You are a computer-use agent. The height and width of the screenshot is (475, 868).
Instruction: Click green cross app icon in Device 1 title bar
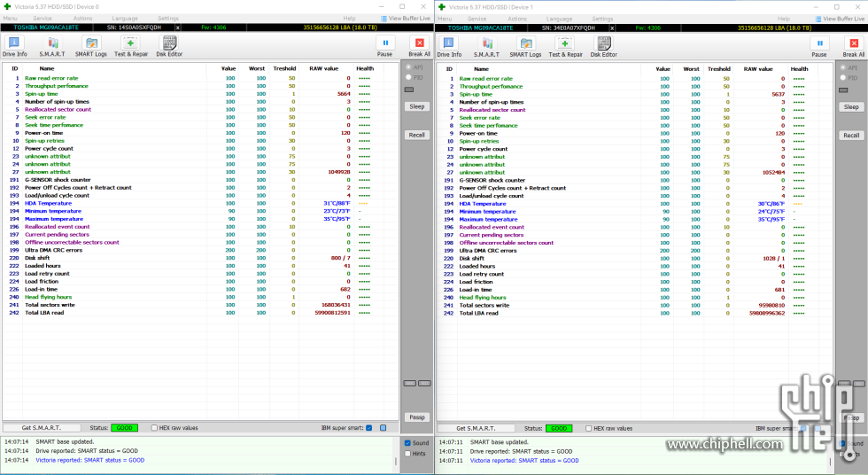click(x=442, y=7)
